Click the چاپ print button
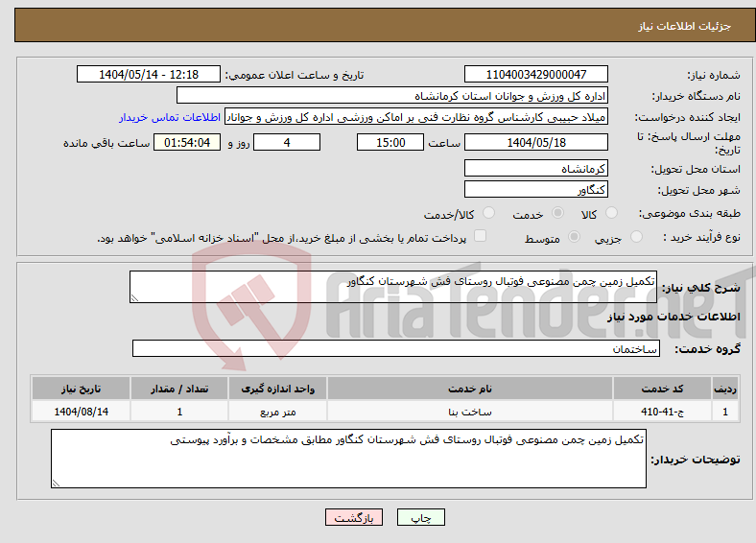This screenshot has width=756, height=543. tap(421, 517)
